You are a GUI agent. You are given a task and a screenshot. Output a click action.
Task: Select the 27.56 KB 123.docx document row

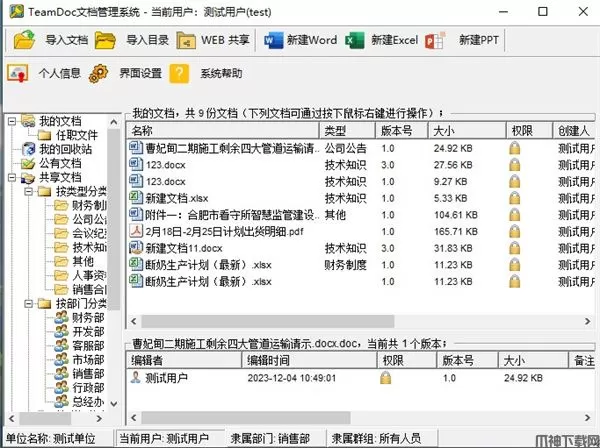point(361,165)
